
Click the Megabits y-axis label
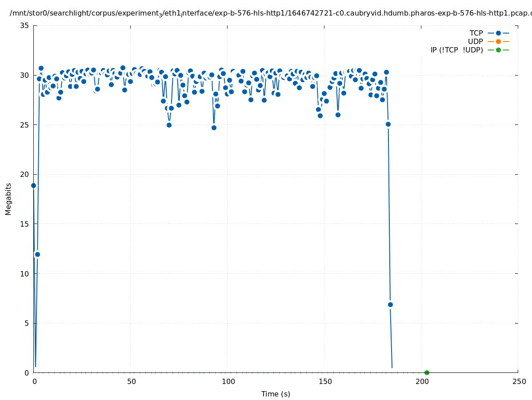(8, 199)
